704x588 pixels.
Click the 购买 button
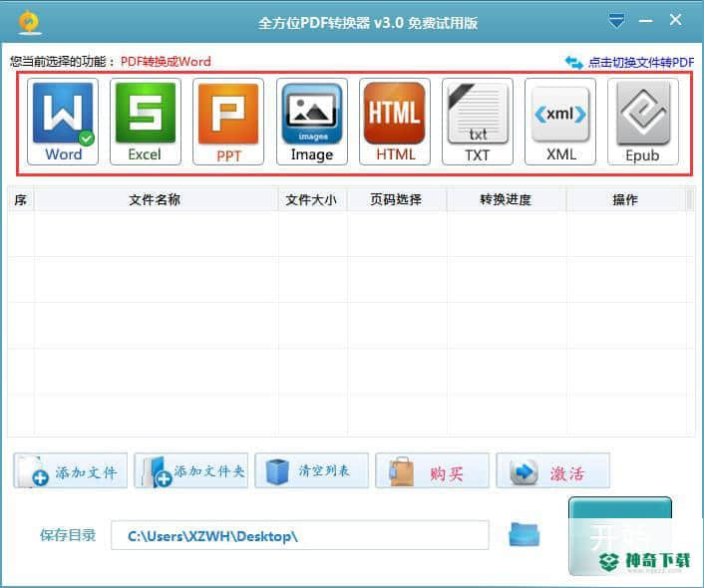(x=433, y=470)
